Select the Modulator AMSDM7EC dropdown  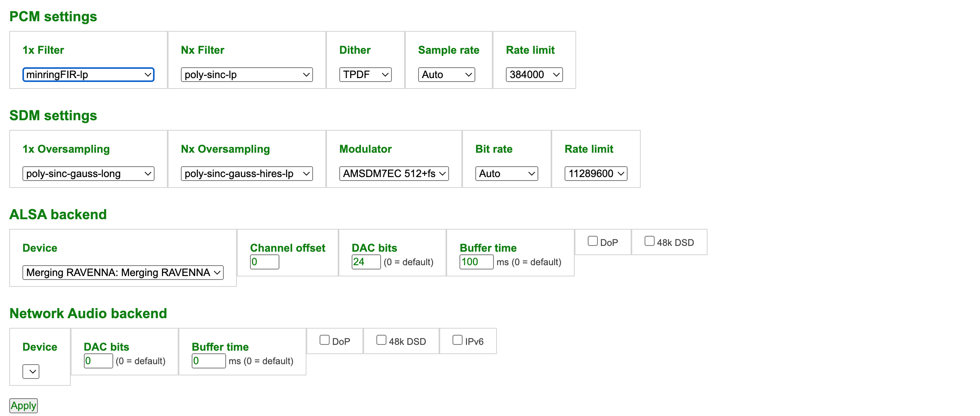click(x=394, y=174)
